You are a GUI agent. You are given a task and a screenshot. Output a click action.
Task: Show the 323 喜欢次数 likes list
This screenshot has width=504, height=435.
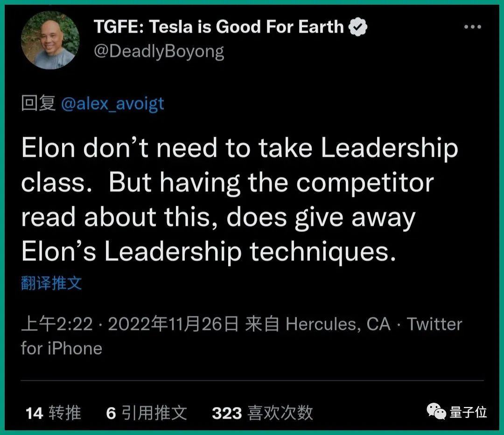point(262,413)
